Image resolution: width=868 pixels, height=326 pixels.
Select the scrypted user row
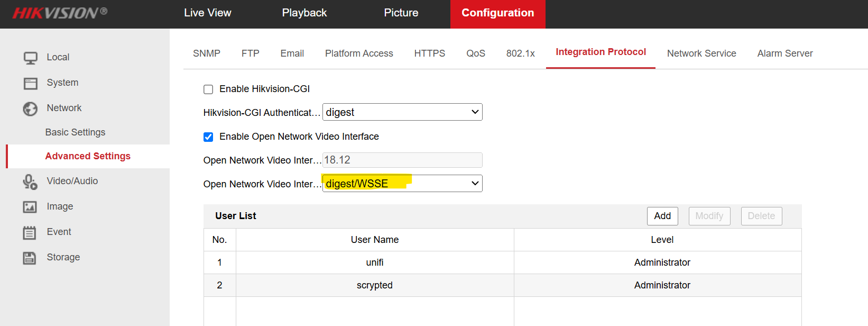coord(374,285)
